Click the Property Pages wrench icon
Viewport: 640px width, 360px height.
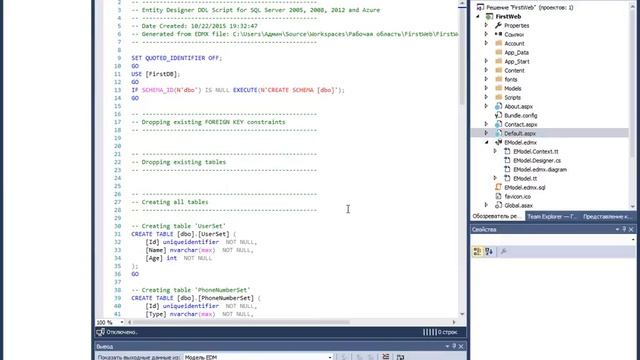[x=504, y=251]
